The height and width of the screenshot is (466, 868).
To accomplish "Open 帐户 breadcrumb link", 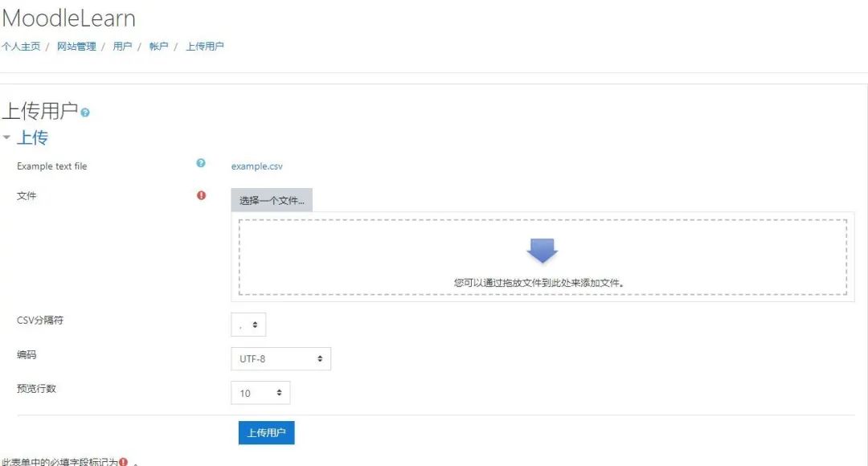I will pyautogui.click(x=158, y=47).
